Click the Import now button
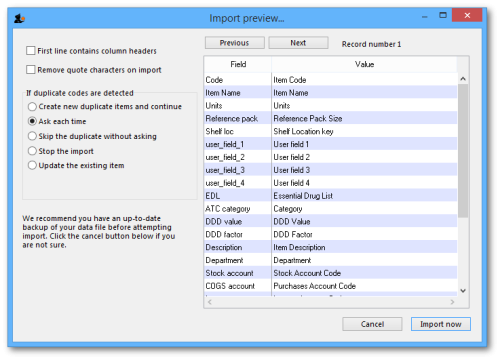Viewport: 500px width, 360px height. click(441, 324)
